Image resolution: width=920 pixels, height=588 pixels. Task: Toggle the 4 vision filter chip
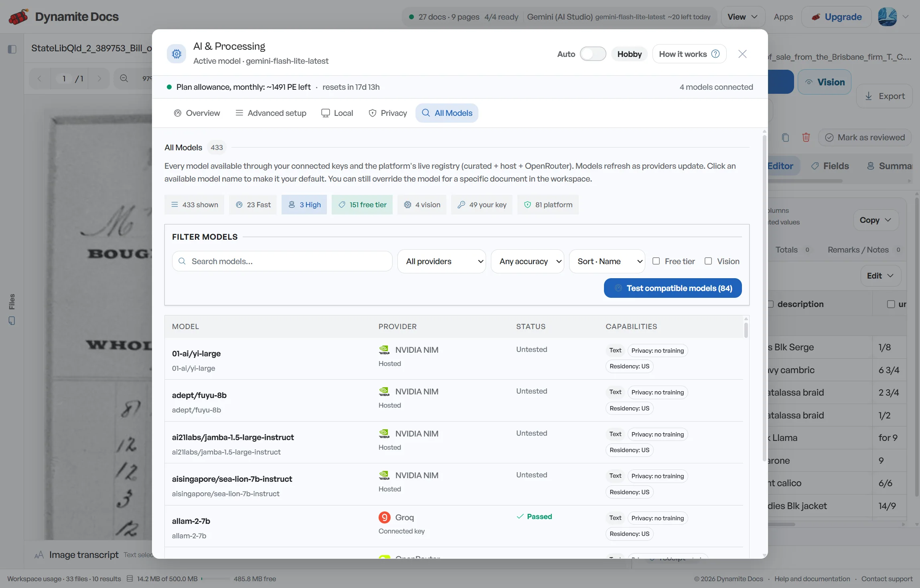(422, 205)
